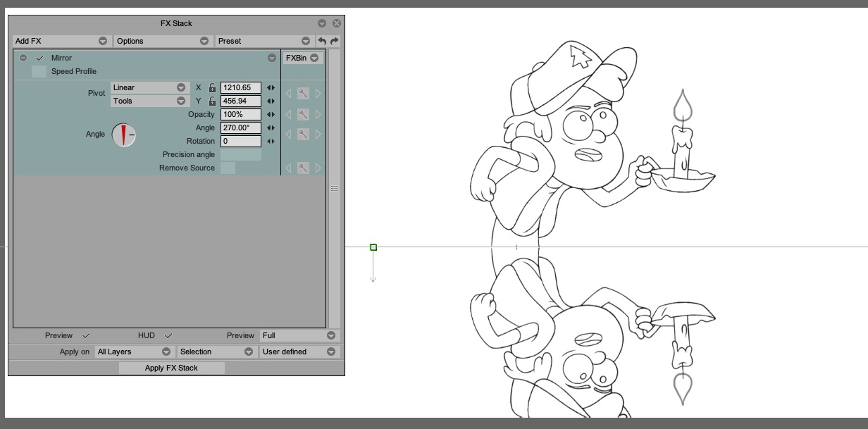
Task: Create a keyframe for Angle
Action: [303, 134]
